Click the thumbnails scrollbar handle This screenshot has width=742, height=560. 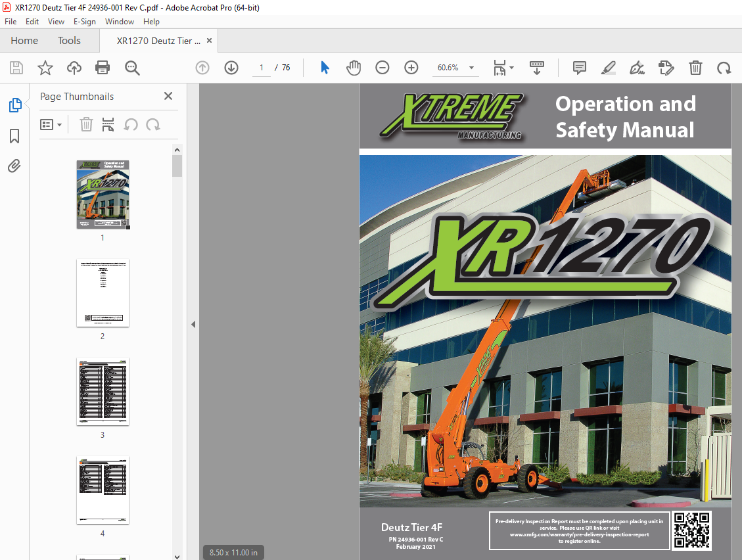[177, 166]
